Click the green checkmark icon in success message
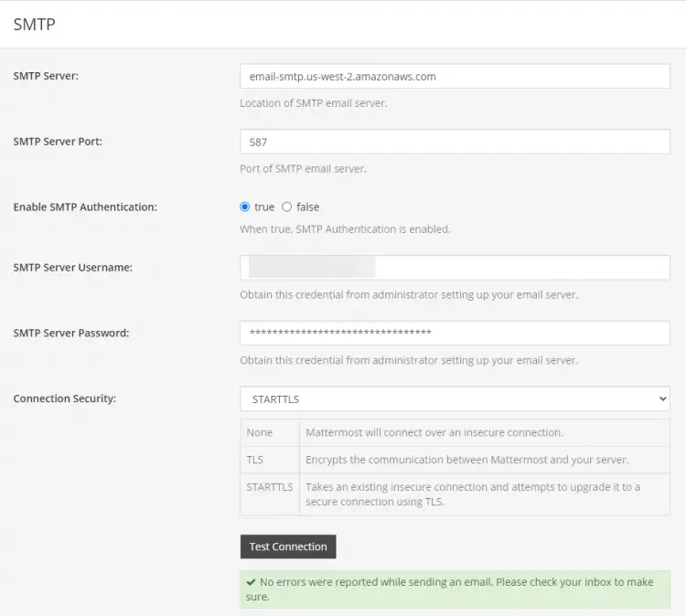 point(251,582)
